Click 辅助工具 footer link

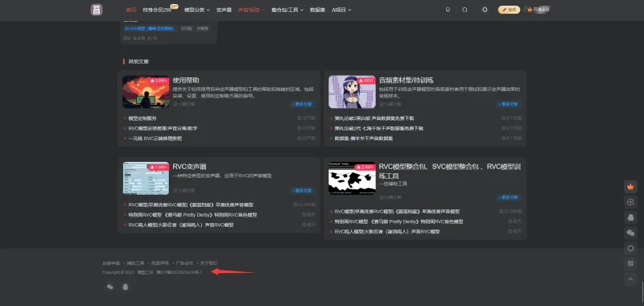(135, 263)
